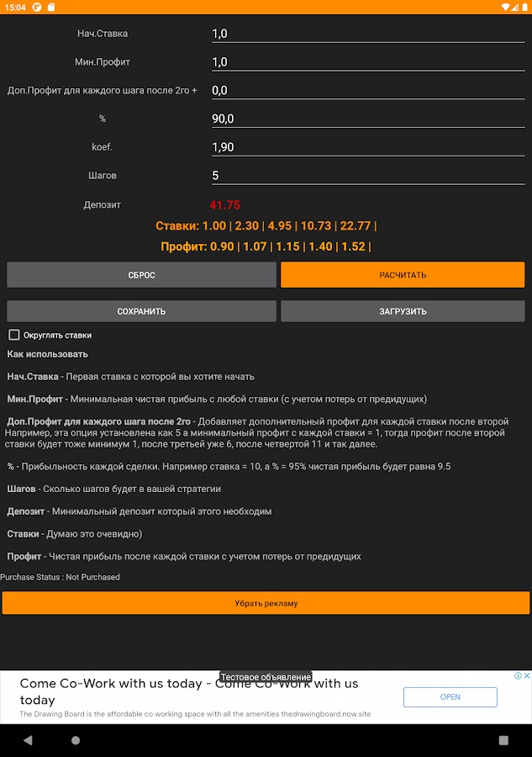Tap the Android home circle button

tap(76, 740)
